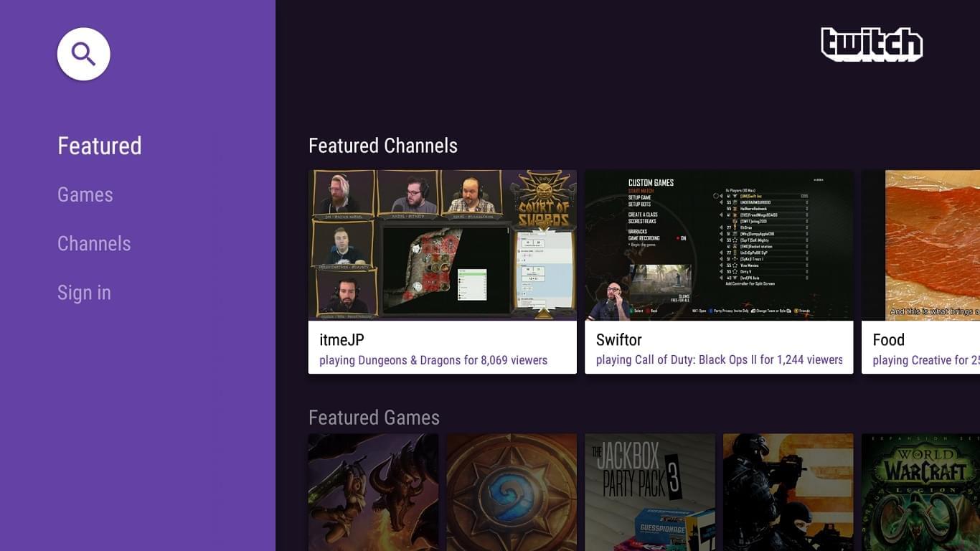Open the search magnifier icon

[84, 54]
